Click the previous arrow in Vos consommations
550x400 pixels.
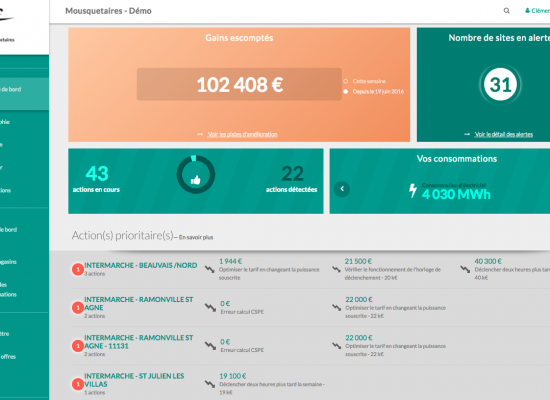click(x=342, y=189)
